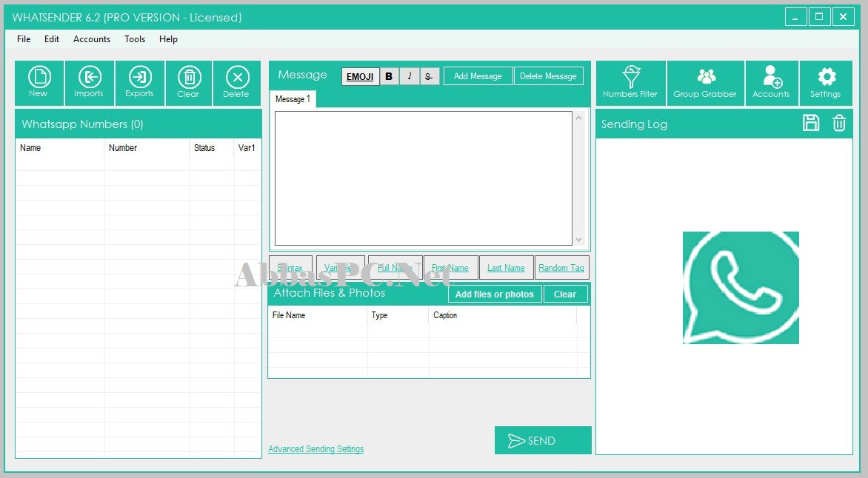Click the Delete Message button

click(548, 76)
